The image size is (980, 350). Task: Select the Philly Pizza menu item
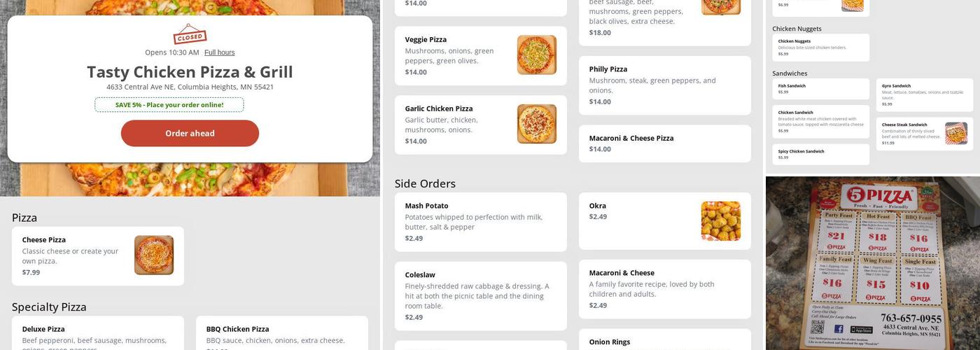(x=664, y=85)
